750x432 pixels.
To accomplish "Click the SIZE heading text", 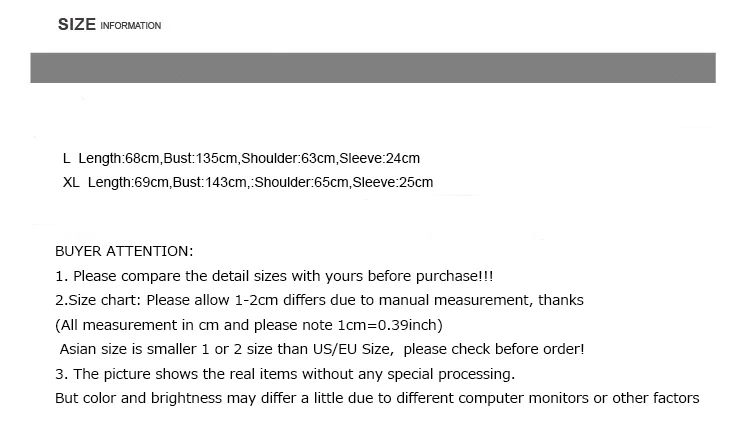I will (77, 24).
